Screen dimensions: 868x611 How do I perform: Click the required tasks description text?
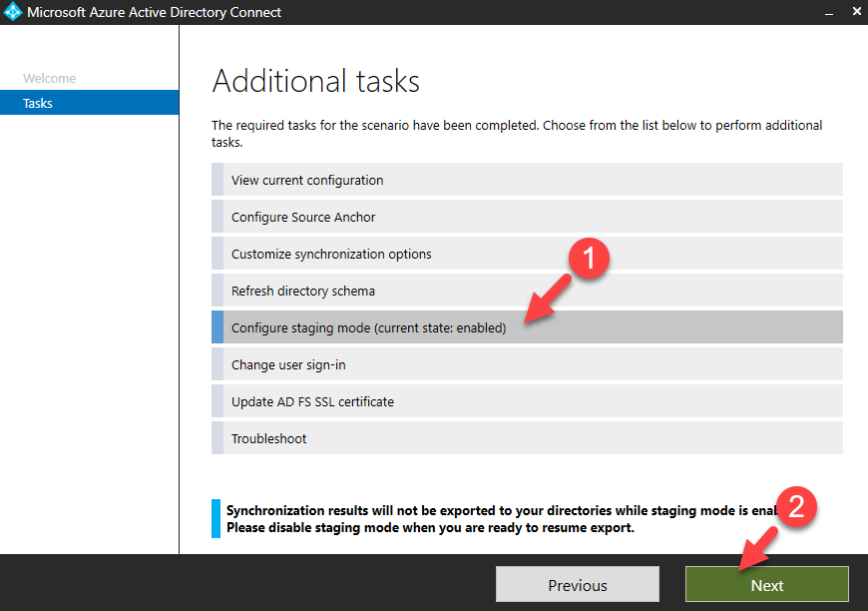tap(517, 134)
